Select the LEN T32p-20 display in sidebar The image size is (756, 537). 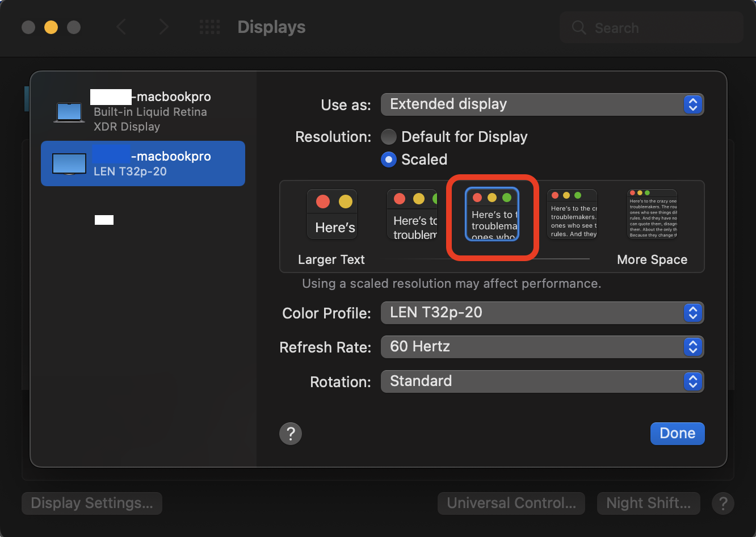pos(142,163)
